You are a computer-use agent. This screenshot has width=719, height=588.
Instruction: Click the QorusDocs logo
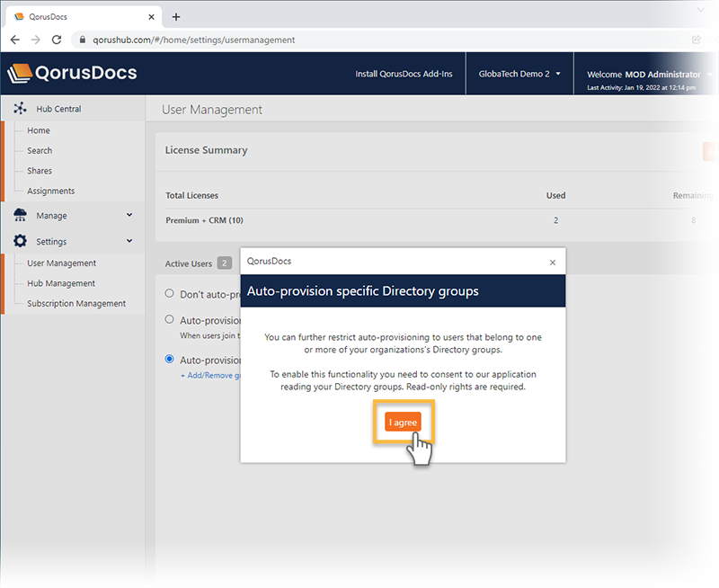[72, 74]
